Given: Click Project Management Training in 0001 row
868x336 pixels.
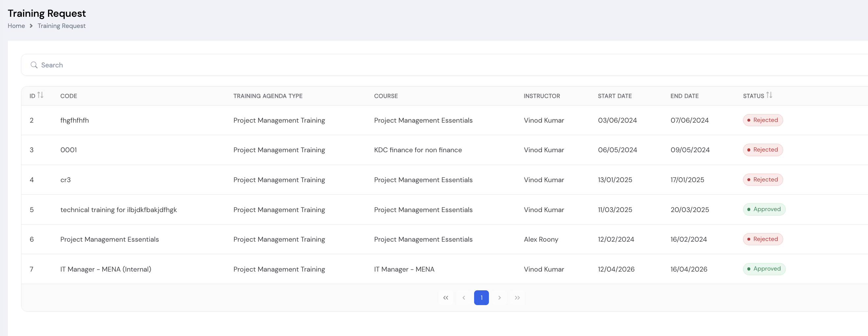Looking at the screenshot, I should (x=279, y=150).
